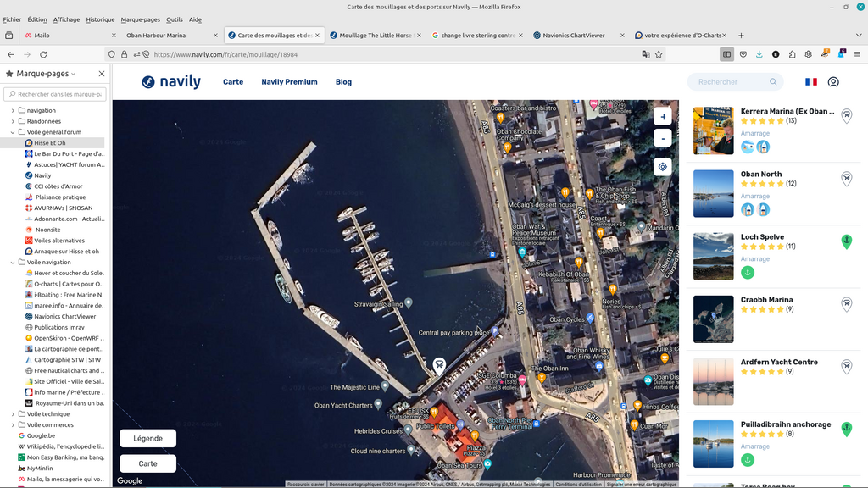The height and width of the screenshot is (488, 868).
Task: Click the French flag language selector
Action: tap(811, 82)
